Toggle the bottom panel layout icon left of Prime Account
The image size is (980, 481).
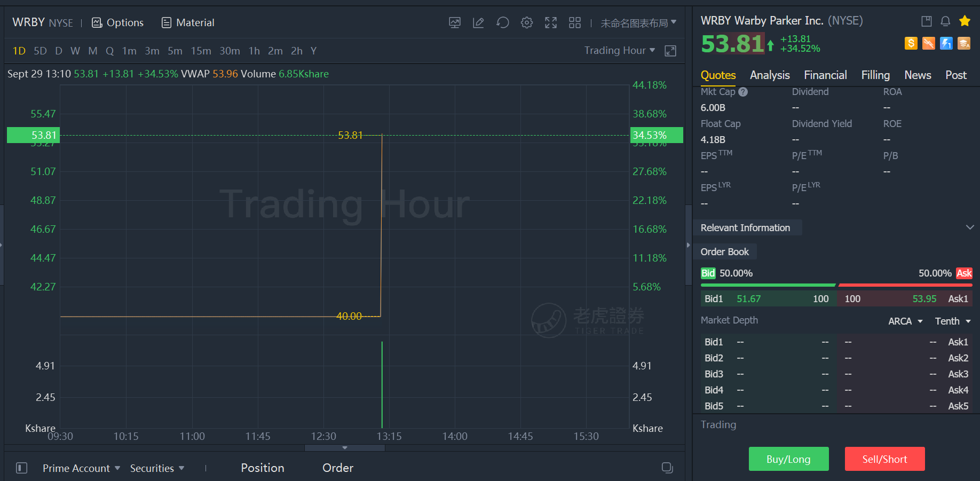[22, 468]
